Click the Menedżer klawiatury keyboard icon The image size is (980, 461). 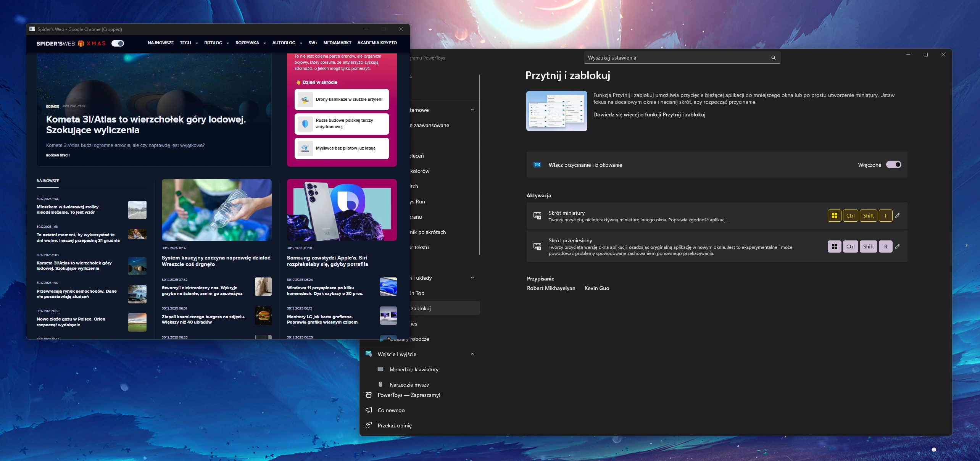point(380,369)
